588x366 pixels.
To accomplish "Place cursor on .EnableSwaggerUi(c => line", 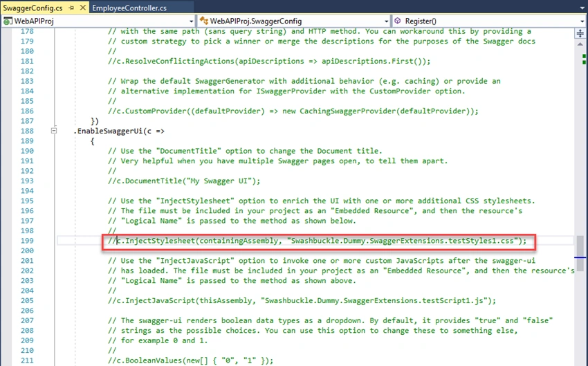I will point(119,131).
